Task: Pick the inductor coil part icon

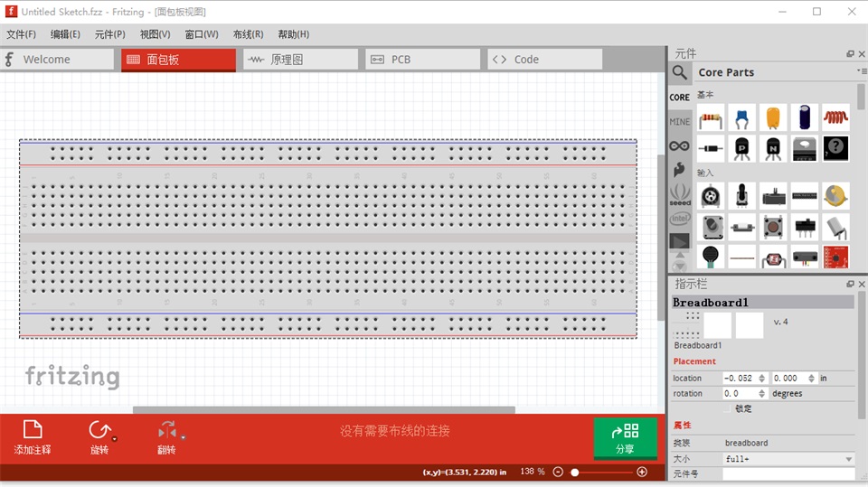Action: 835,118
